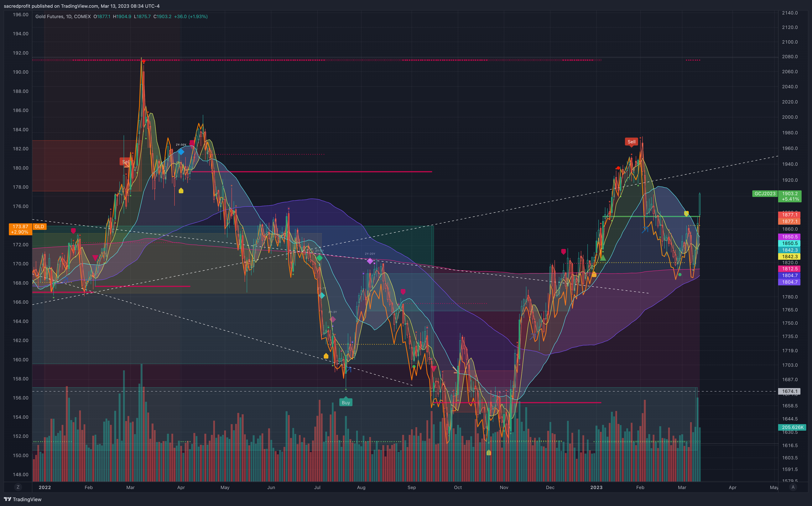Click the 2023 year label on time axis
This screenshot has height=506, width=812.
pyautogui.click(x=596, y=487)
